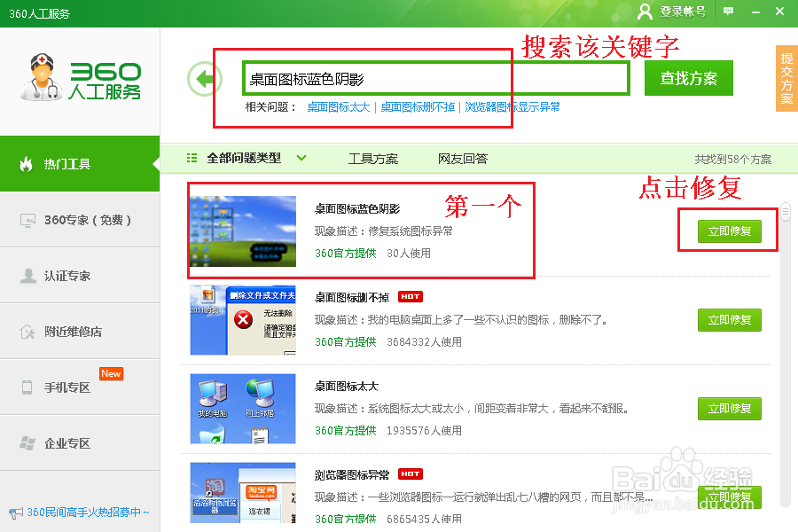Open related question link 浏览器图标显示异常

pos(512,107)
